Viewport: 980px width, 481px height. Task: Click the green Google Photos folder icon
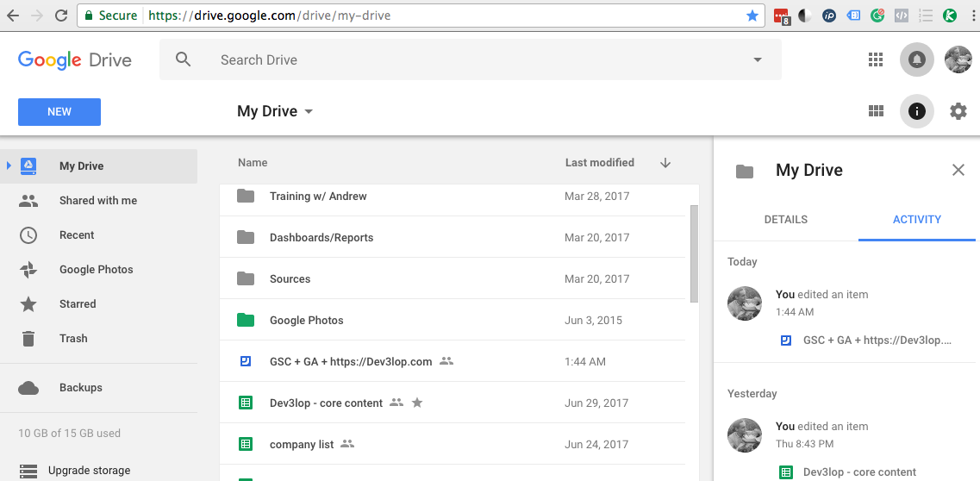coord(246,320)
